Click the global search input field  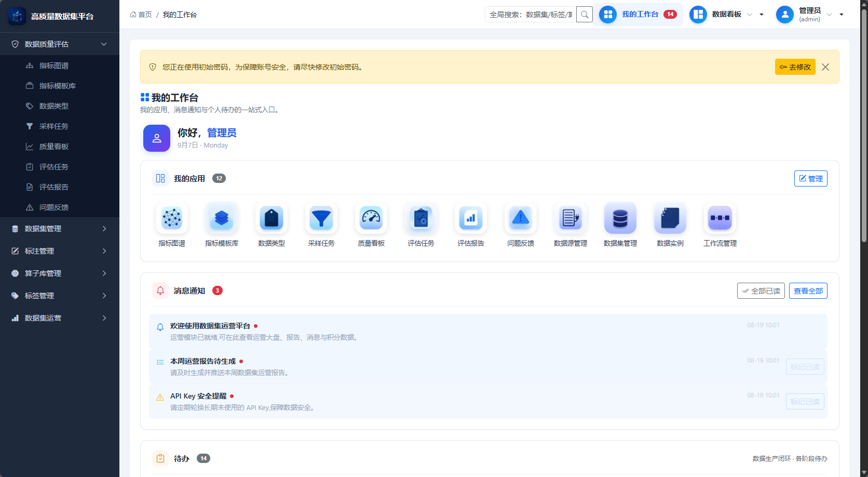[531, 15]
